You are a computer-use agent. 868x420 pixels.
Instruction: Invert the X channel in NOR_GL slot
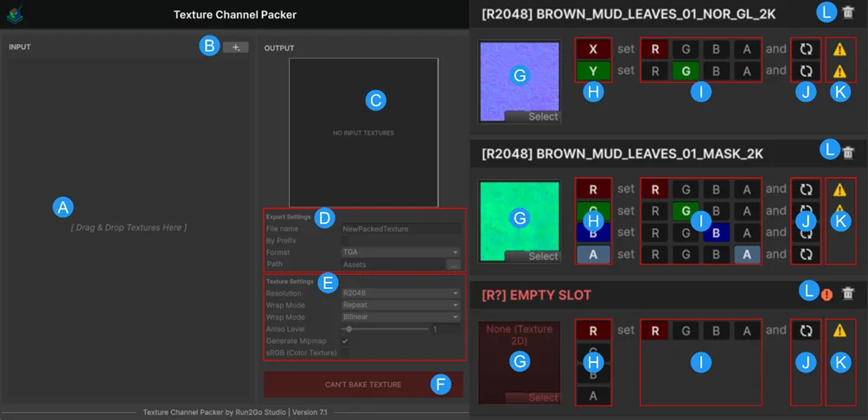[x=806, y=49]
